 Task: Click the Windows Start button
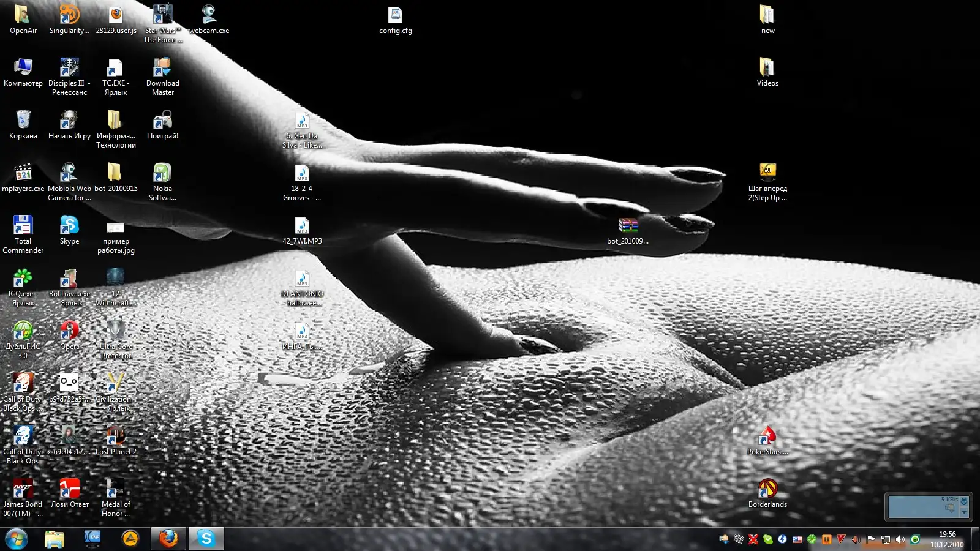coord(17,539)
